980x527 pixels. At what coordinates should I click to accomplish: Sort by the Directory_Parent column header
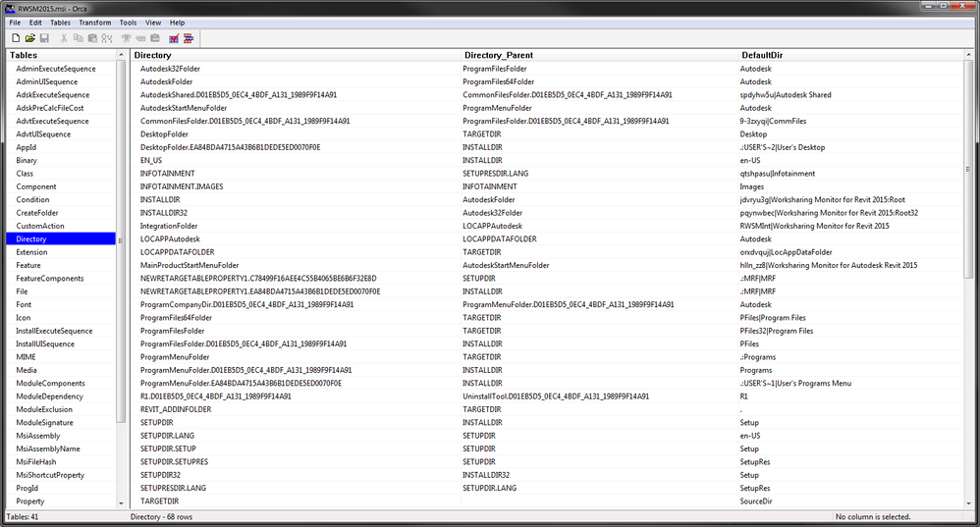pos(599,55)
